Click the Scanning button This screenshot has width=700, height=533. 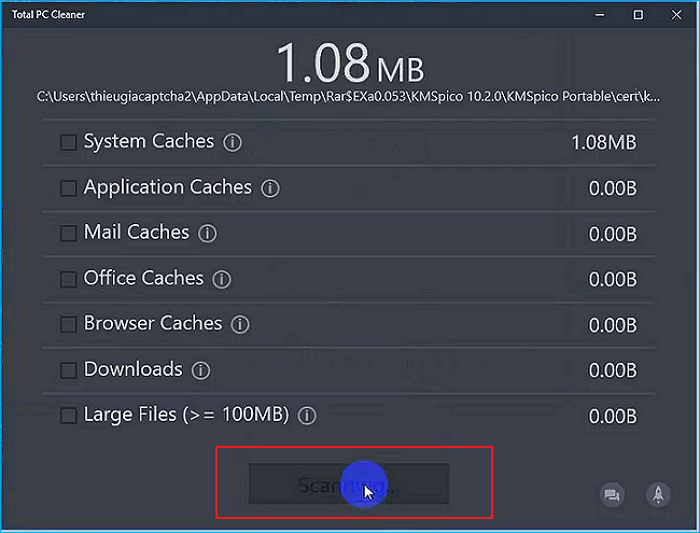click(x=349, y=484)
